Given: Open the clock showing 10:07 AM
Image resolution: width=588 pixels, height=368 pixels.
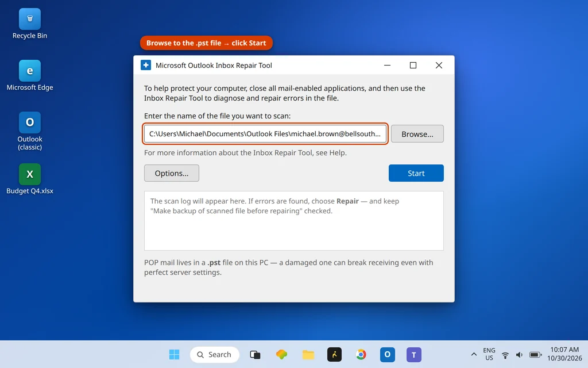Looking at the screenshot, I should (564, 354).
